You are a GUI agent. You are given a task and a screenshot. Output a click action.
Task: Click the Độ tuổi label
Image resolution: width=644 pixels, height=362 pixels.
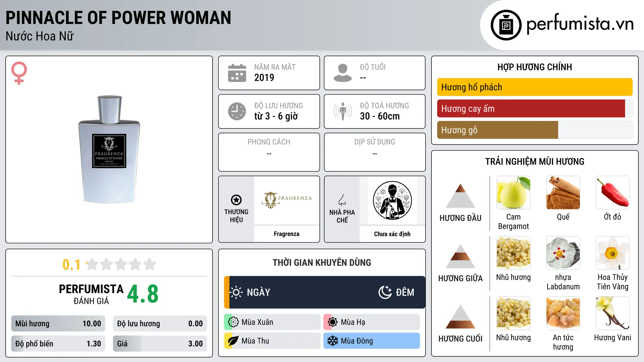pos(373,67)
